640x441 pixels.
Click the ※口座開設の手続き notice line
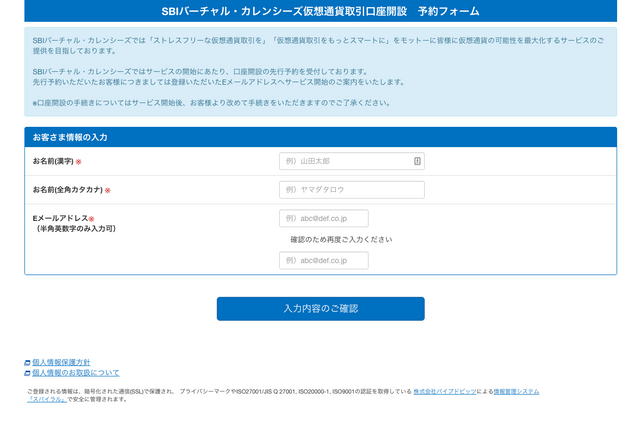211,103
